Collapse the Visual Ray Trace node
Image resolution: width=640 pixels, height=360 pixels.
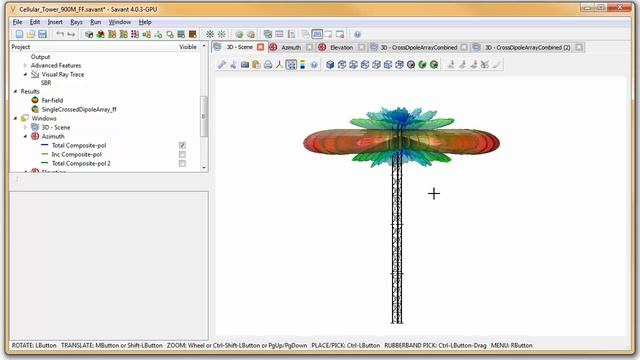(25, 74)
